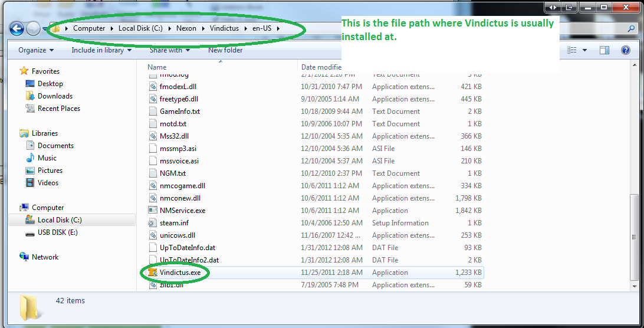
Task: Click the Setup Information type for steam.inf
Action: click(x=400, y=223)
